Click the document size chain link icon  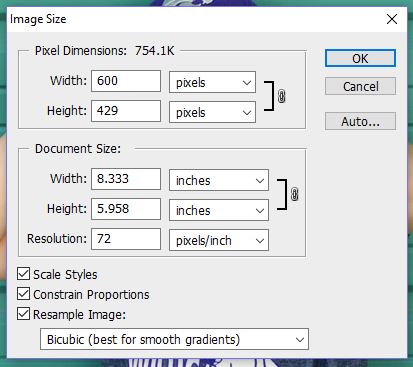[294, 194]
